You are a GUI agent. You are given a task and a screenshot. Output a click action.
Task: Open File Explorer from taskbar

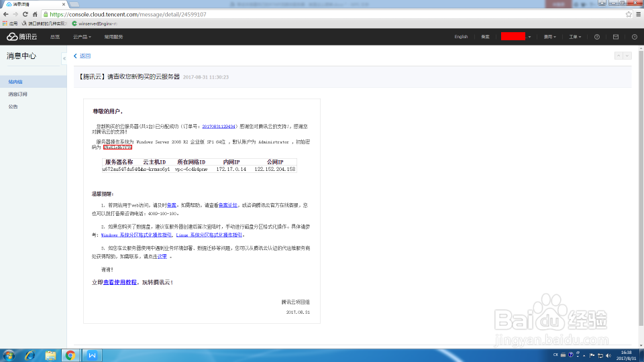tap(50, 355)
